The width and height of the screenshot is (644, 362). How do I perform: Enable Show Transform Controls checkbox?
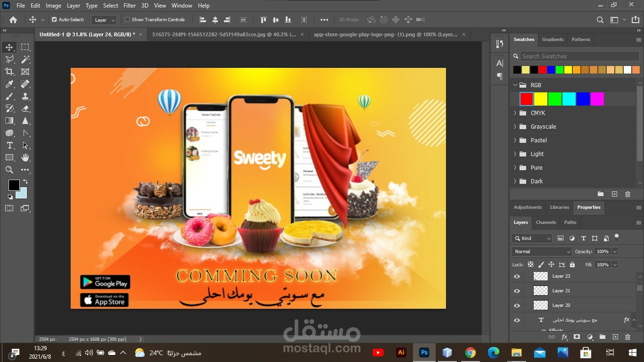127,20
